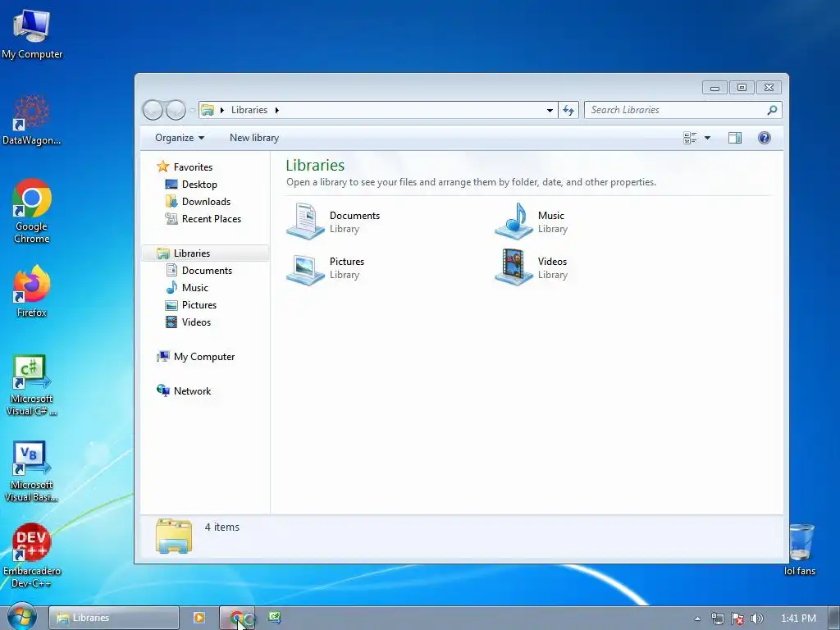Expand arrow before Libraries in address bar
The width and height of the screenshot is (840, 630).
[x=221, y=111]
